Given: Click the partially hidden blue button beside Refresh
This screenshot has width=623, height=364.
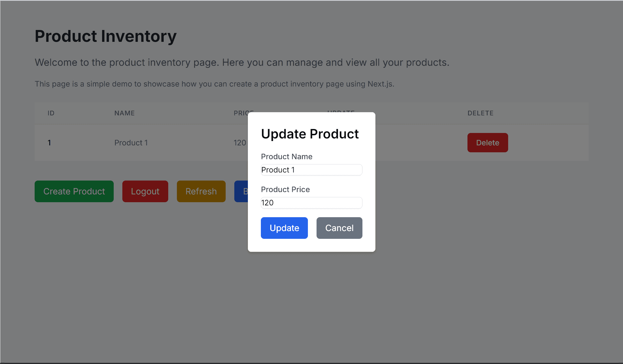Looking at the screenshot, I should click(241, 191).
